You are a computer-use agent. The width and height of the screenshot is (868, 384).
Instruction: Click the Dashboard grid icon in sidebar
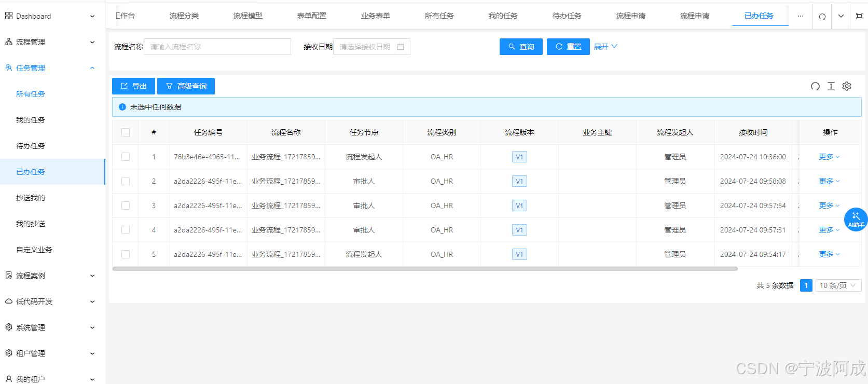(9, 16)
